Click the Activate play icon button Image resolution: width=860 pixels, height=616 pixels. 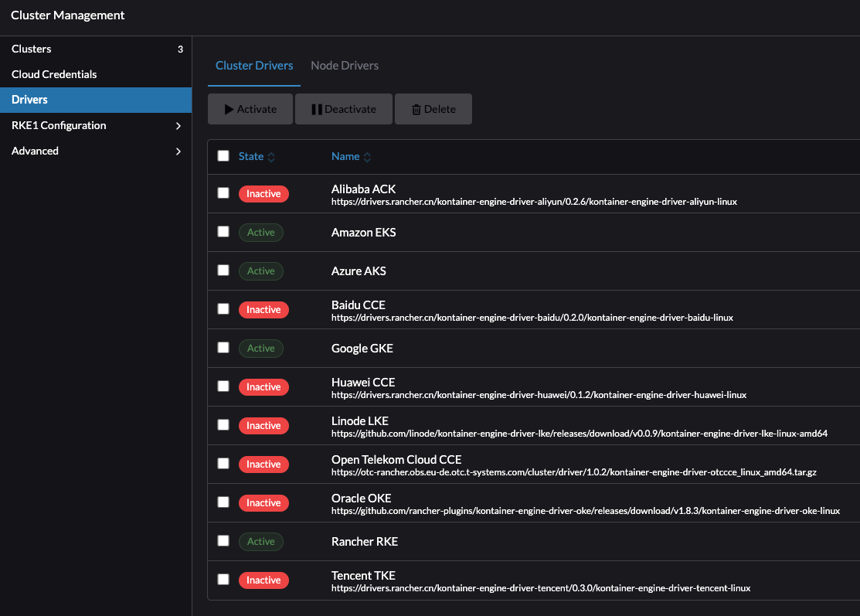click(250, 109)
